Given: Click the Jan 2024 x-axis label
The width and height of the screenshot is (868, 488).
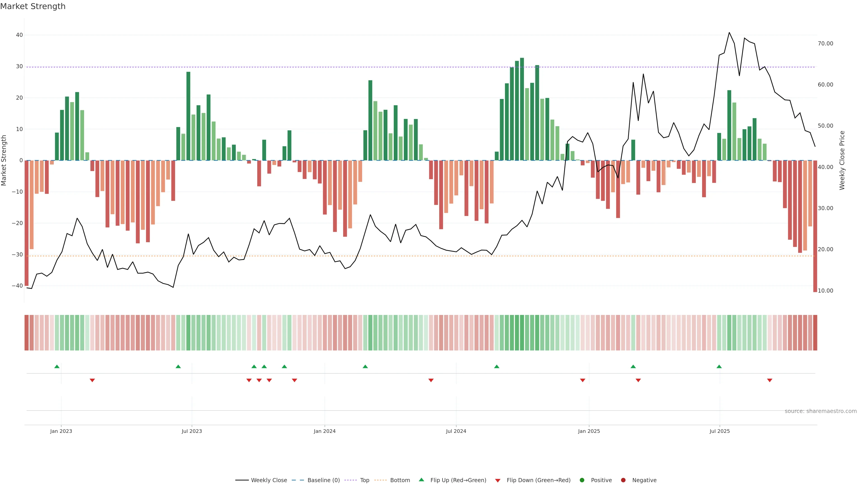Looking at the screenshot, I should click(x=325, y=431).
